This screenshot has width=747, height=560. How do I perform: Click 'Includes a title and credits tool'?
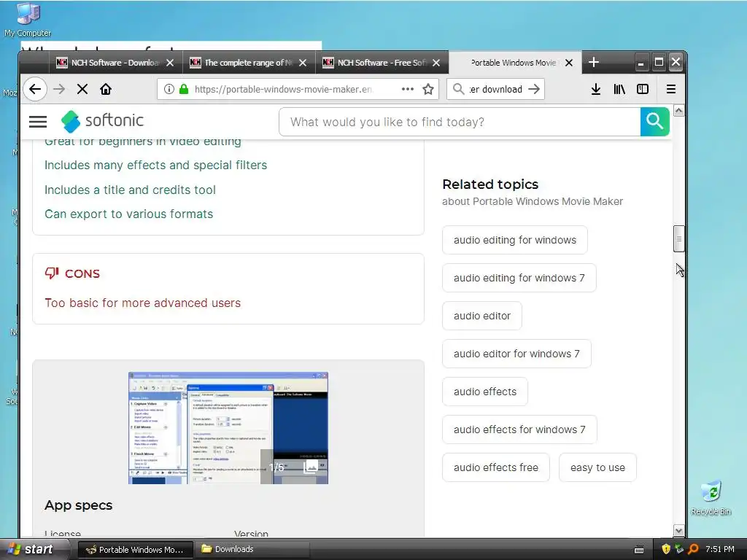point(130,190)
